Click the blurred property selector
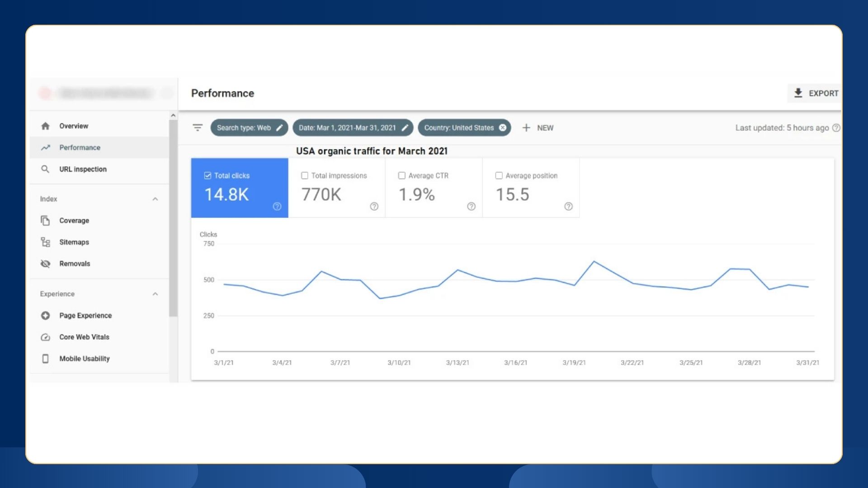The height and width of the screenshot is (488, 868). pos(105,93)
